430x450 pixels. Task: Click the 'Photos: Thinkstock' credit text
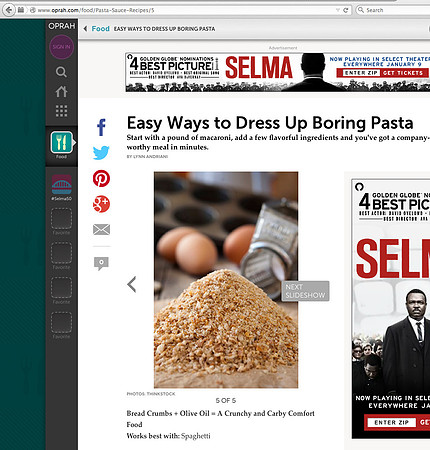[151, 394]
